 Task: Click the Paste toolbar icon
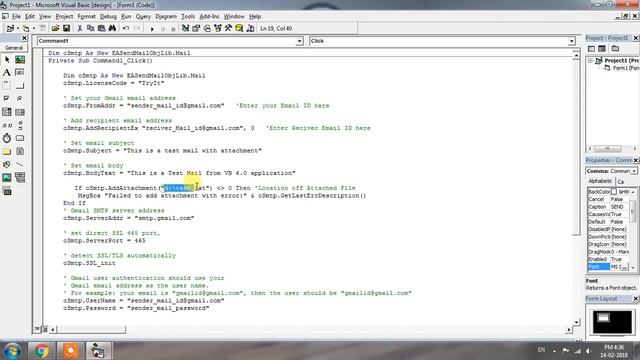pyautogui.click(x=101, y=28)
